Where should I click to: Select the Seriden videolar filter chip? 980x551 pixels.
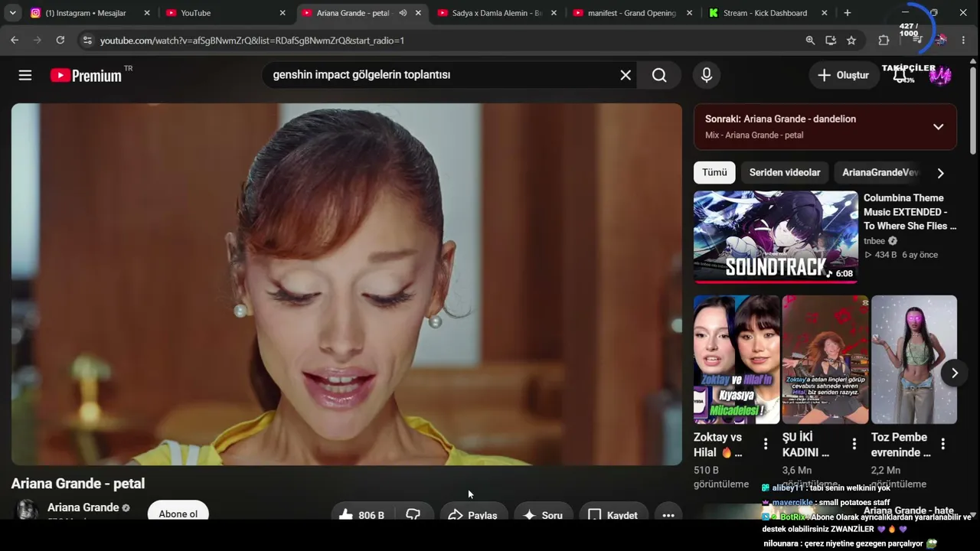[785, 173]
